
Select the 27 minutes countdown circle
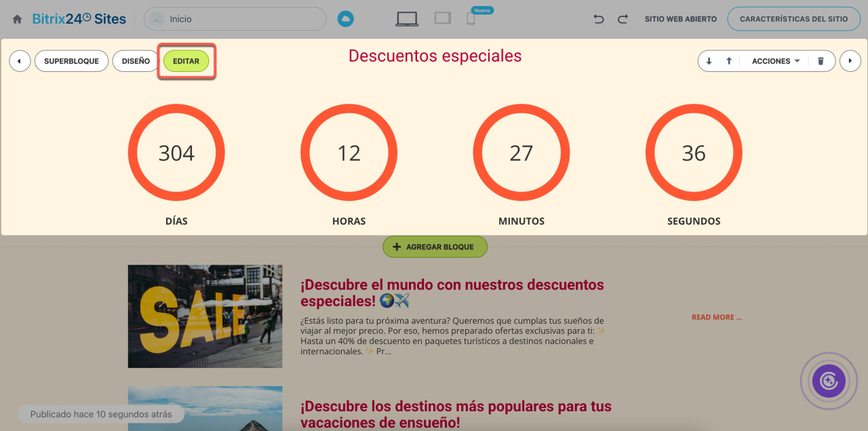coord(521,153)
